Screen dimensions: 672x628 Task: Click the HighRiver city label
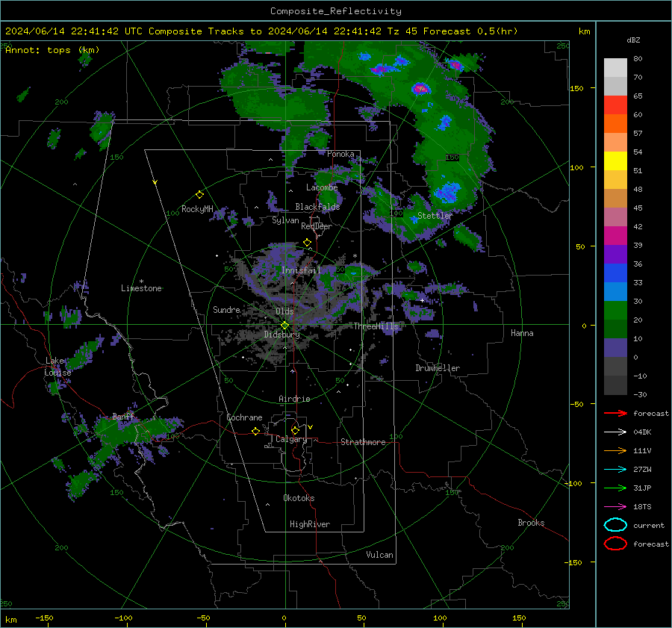click(x=310, y=524)
